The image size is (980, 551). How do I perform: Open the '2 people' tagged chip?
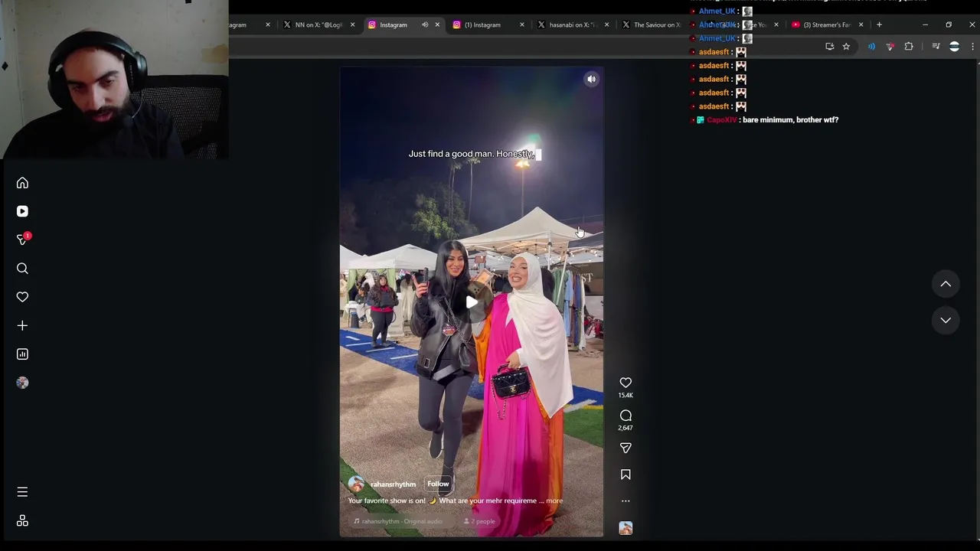coord(479,521)
